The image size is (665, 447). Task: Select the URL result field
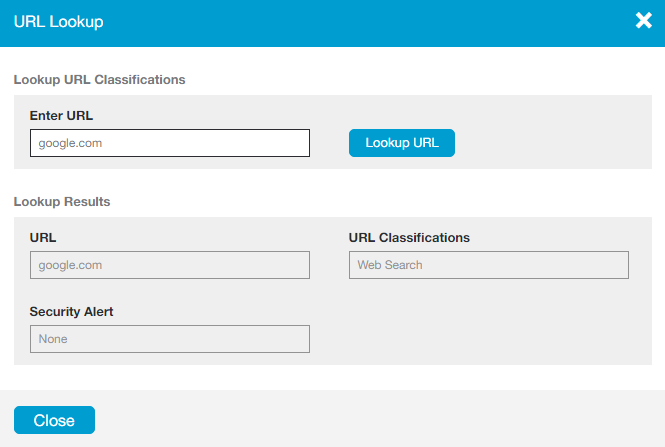(x=170, y=265)
